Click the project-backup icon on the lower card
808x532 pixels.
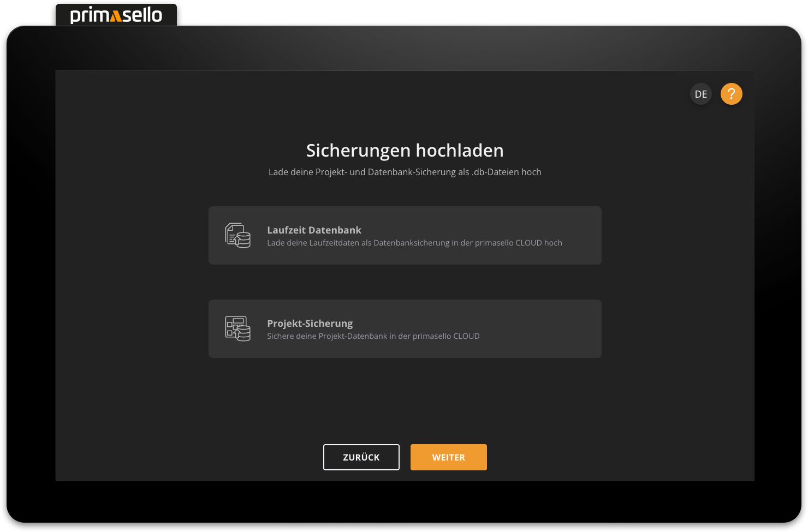(238, 328)
